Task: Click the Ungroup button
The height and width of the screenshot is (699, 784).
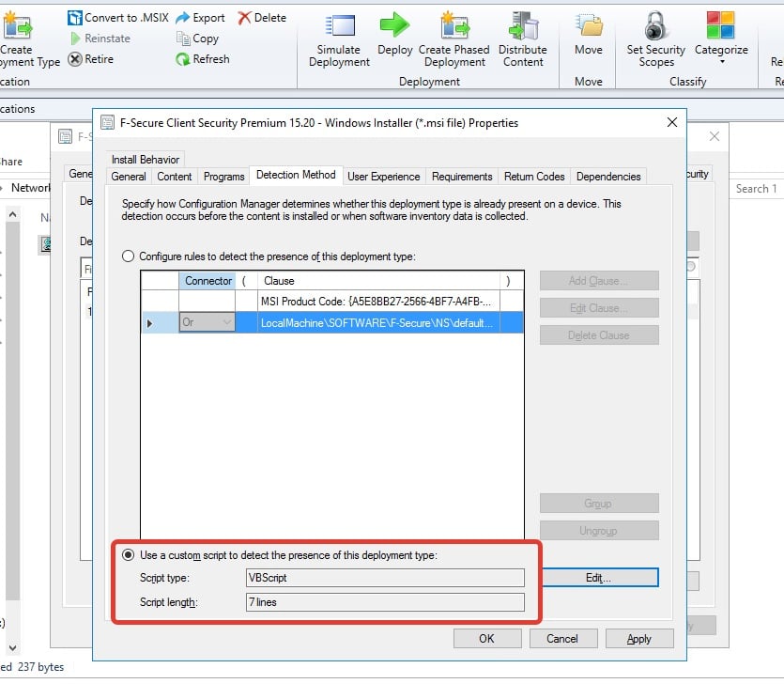Action: pos(599,531)
